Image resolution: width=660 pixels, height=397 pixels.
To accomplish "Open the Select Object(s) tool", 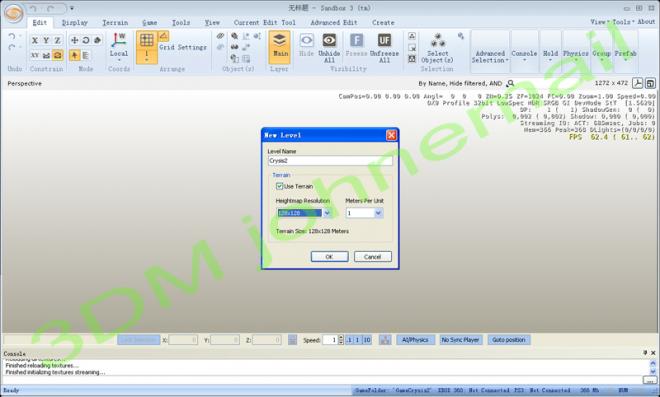I will coord(437,40).
